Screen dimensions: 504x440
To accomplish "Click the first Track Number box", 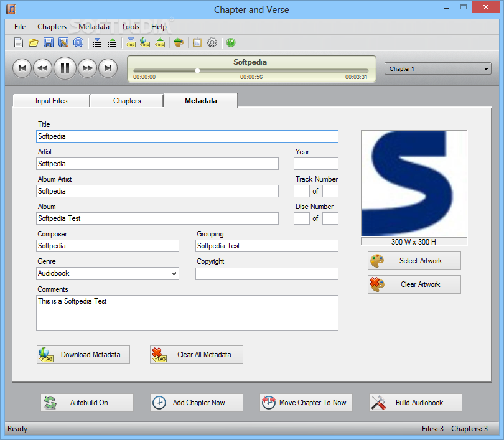I will click(x=302, y=191).
